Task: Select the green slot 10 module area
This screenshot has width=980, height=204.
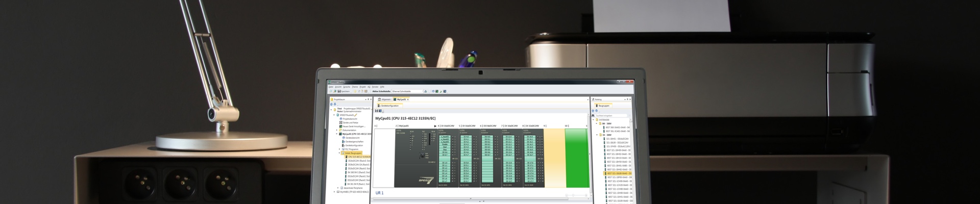Action: pyautogui.click(x=577, y=158)
